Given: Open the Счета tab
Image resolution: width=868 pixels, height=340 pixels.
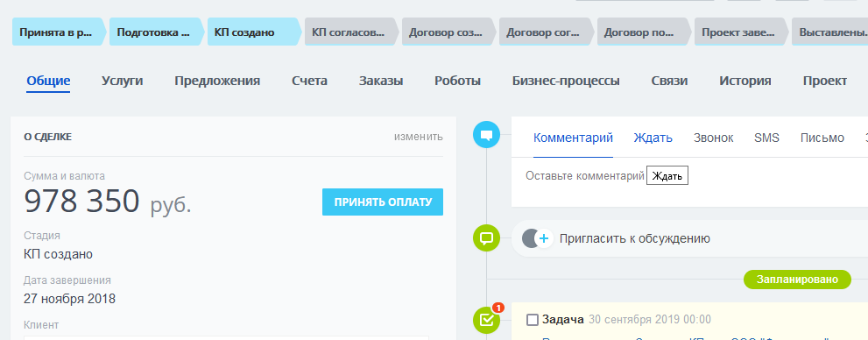Looking at the screenshot, I should 309,81.
